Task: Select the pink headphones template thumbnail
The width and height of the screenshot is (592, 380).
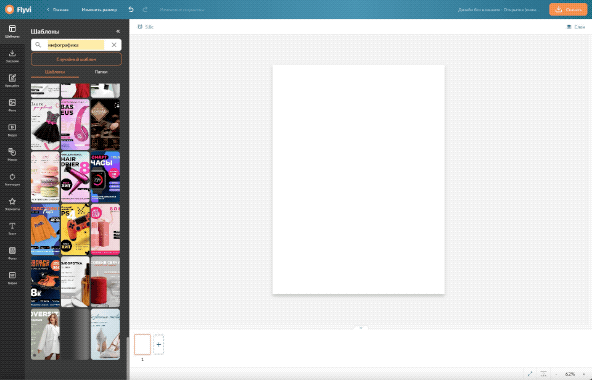Action: tap(75, 125)
